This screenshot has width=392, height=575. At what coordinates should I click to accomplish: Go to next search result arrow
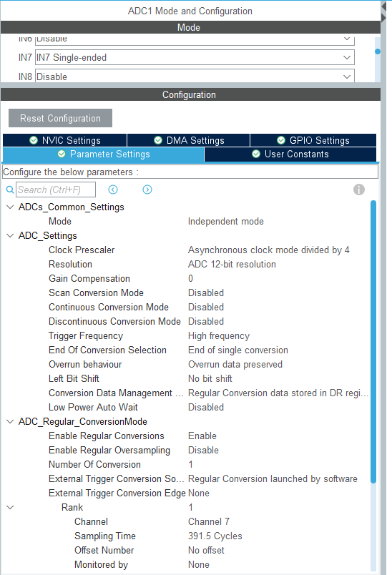[147, 190]
